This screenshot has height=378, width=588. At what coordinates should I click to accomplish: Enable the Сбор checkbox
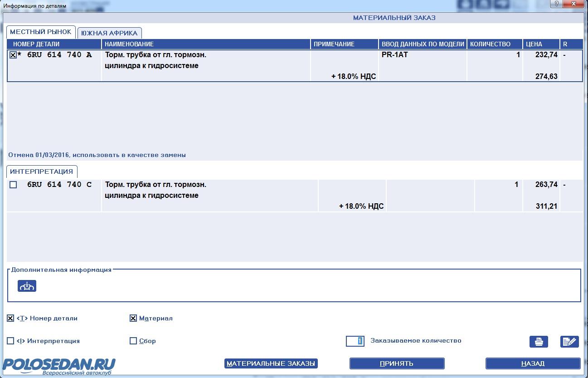(x=133, y=341)
